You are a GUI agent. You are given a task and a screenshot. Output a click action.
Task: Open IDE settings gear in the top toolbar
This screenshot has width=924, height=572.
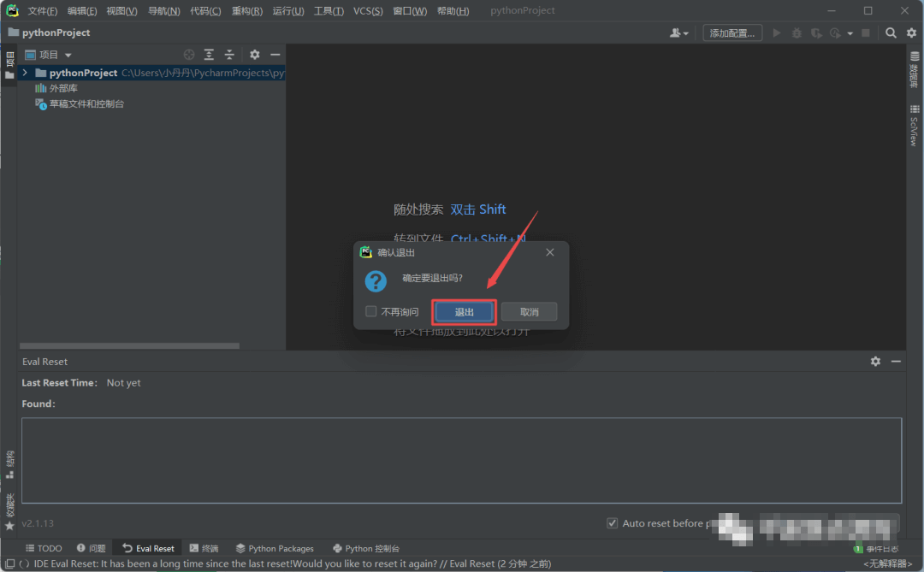point(911,33)
